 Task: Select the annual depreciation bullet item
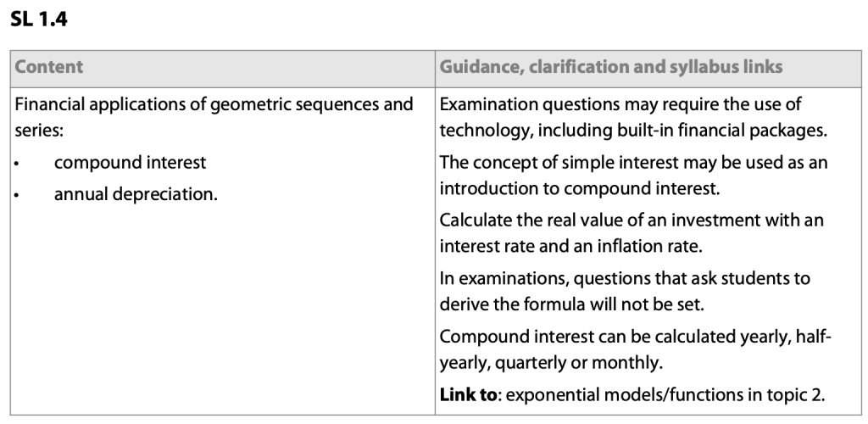pos(136,194)
